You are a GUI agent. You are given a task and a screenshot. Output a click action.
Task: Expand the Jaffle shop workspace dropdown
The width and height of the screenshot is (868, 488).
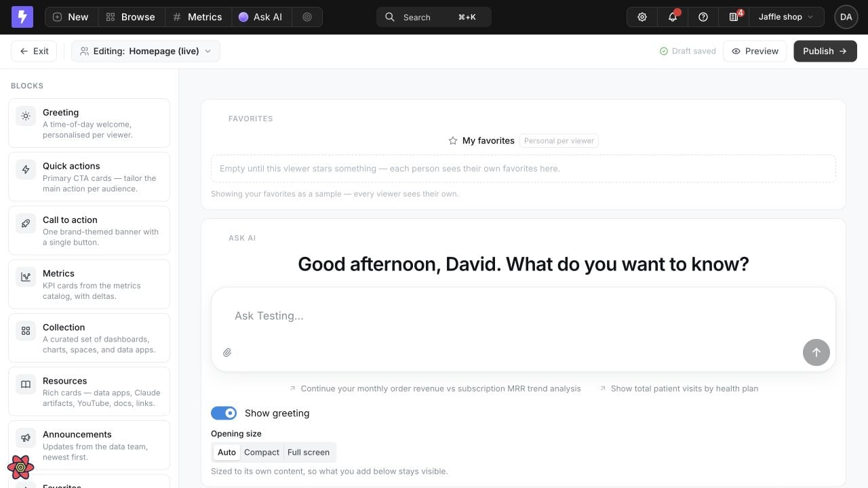786,17
